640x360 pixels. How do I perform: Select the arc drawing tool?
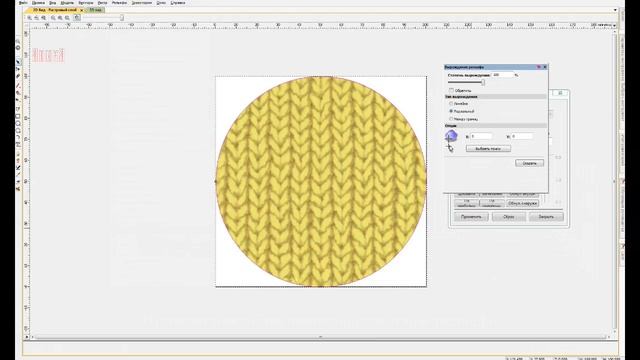[x=18, y=138]
